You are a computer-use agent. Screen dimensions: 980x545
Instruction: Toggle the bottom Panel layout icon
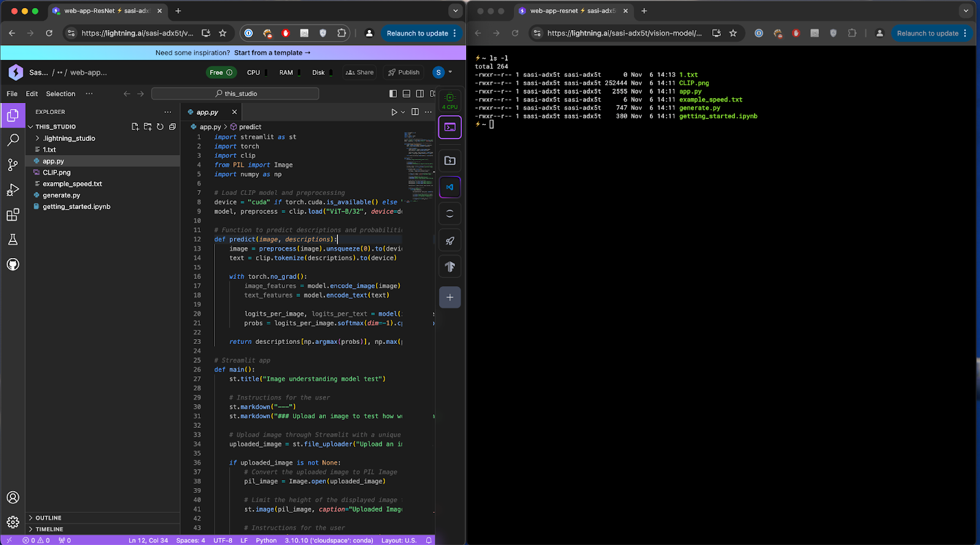click(407, 94)
